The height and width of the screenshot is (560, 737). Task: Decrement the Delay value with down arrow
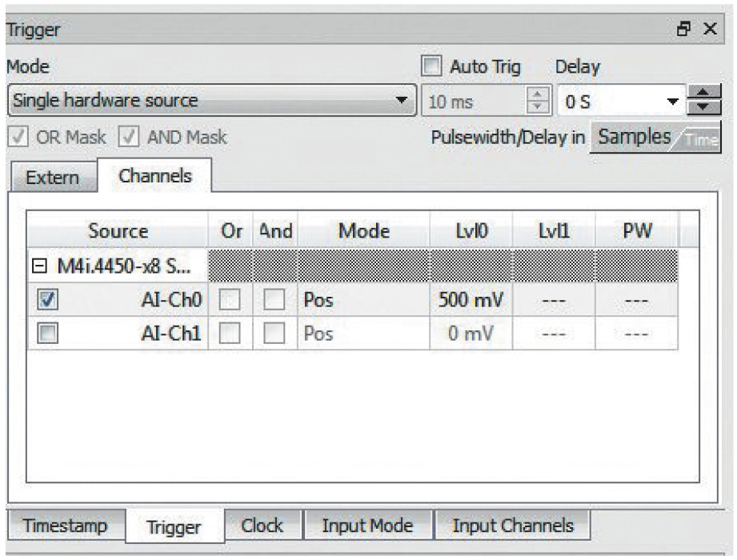[x=703, y=107]
